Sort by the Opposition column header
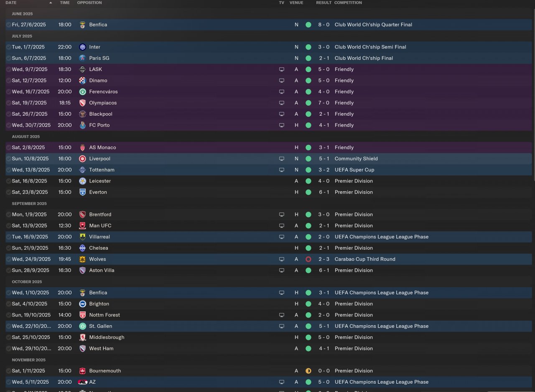This screenshot has height=392, width=535. click(89, 3)
